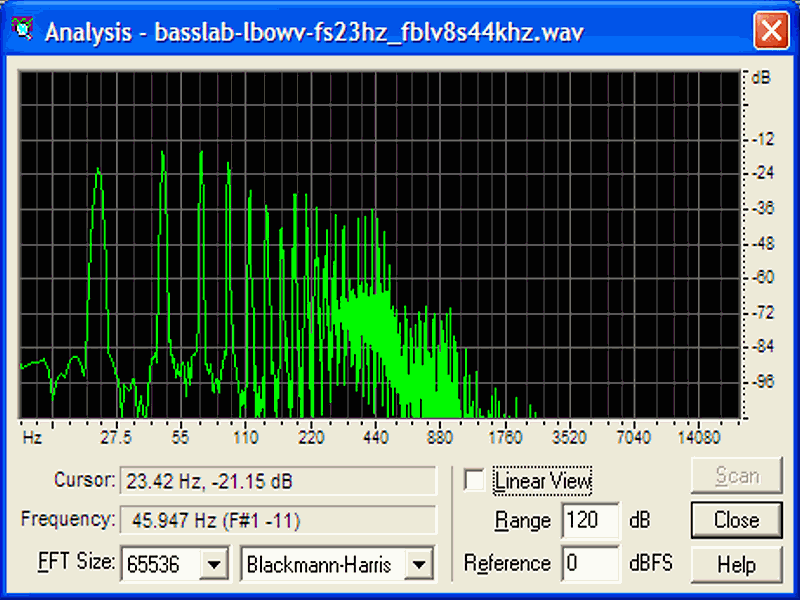Click the 110 frequency axis label
This screenshot has height=600, width=800.
(245, 437)
